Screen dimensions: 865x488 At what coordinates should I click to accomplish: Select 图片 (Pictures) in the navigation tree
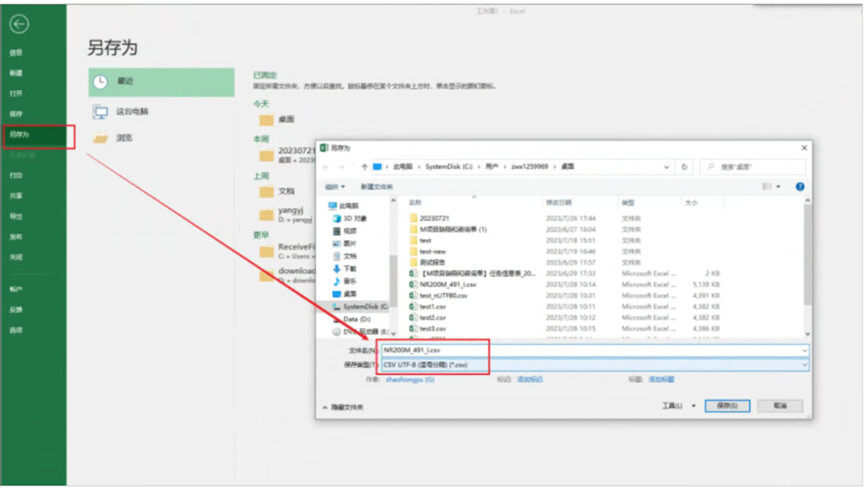[345, 244]
